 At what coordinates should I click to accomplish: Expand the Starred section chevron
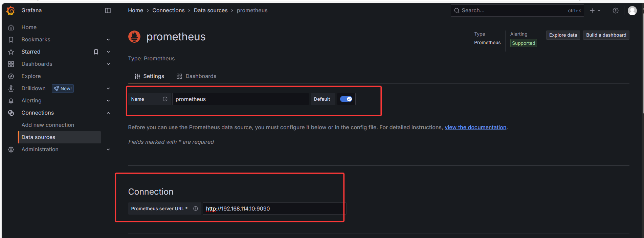[x=108, y=52]
